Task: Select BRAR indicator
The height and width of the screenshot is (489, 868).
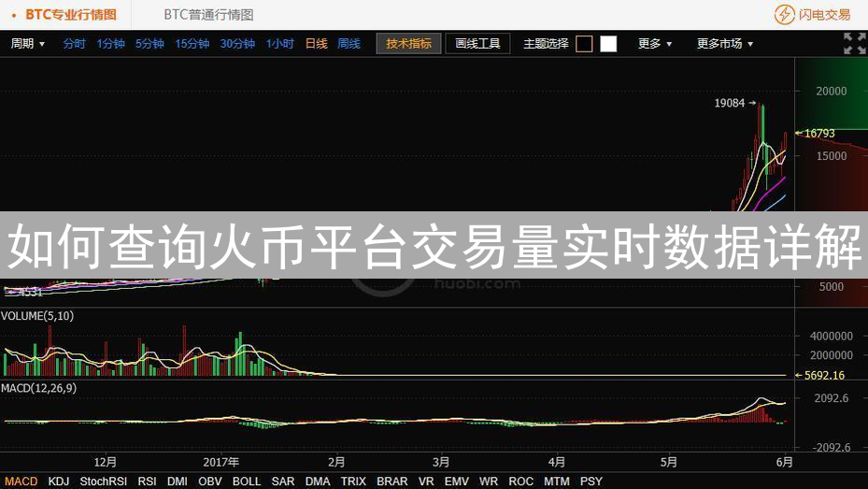Action: [x=391, y=482]
